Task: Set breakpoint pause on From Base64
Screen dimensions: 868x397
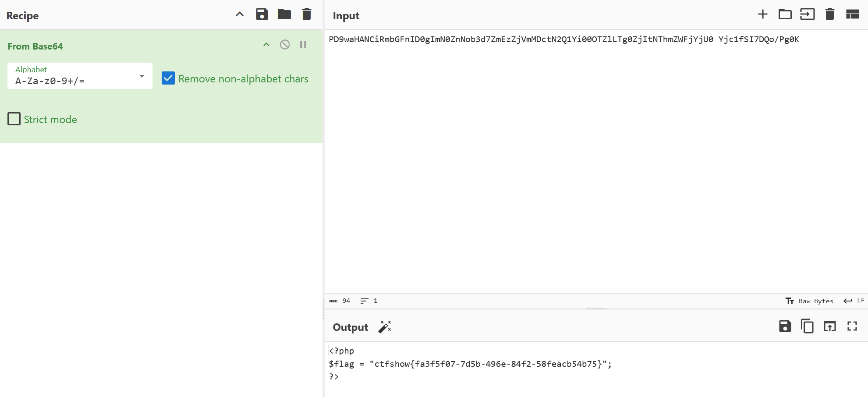Action: pos(303,45)
